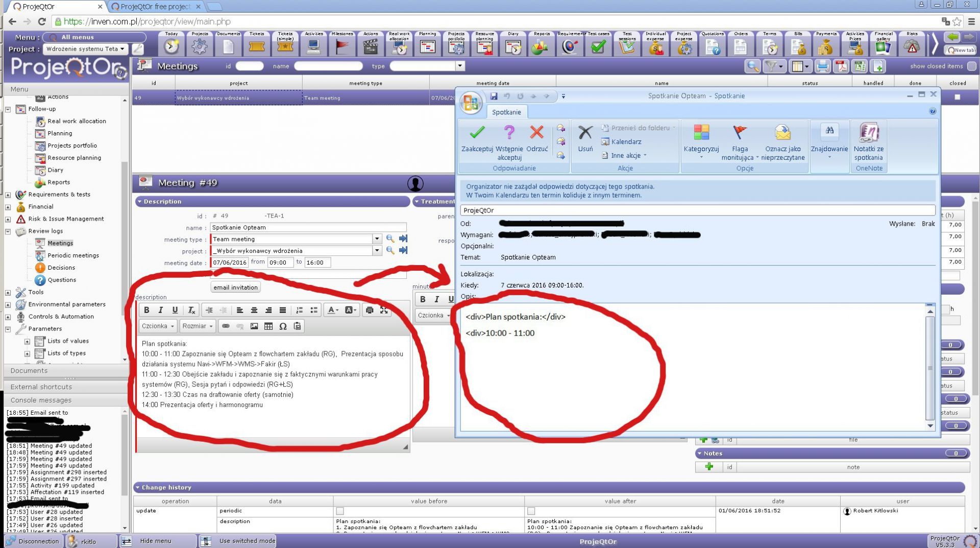The width and height of the screenshot is (980, 548).
Task: Open the Test cases checkmark icon
Action: point(598,44)
